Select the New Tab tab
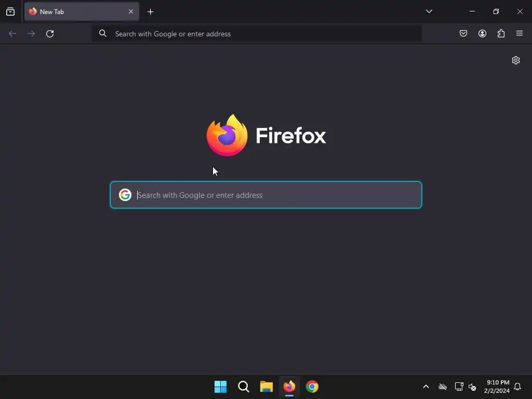Image resolution: width=532 pixels, height=399 pixels. click(82, 11)
